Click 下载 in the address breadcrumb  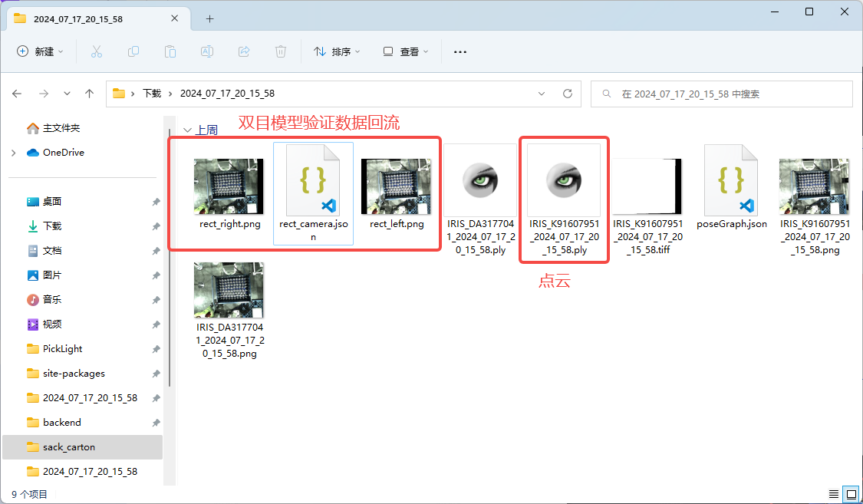pyautogui.click(x=152, y=94)
